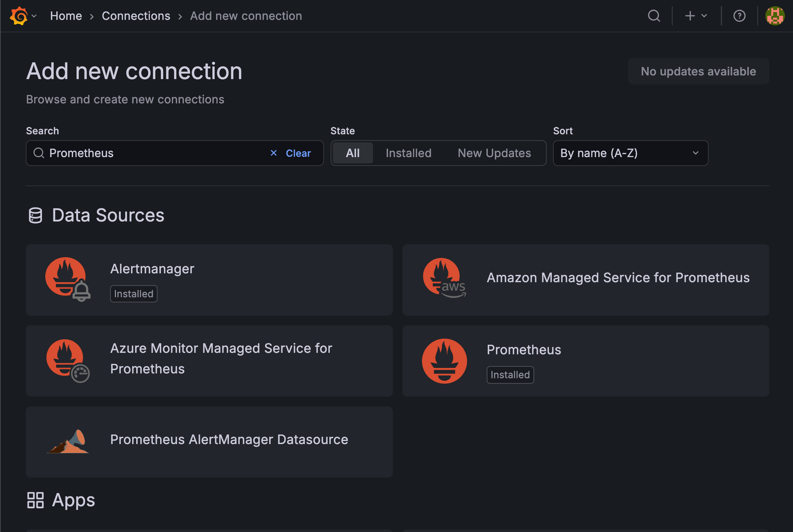The width and height of the screenshot is (793, 532).
Task: Select the All state filter
Action: tap(352, 153)
